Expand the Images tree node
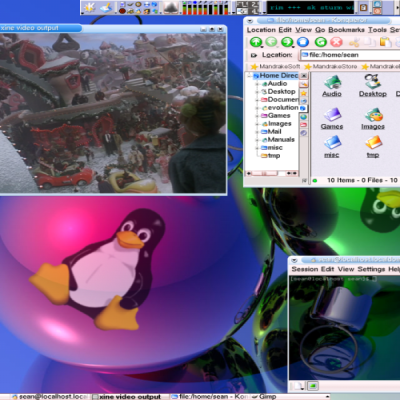This screenshot has width=400, height=400. click(257, 124)
